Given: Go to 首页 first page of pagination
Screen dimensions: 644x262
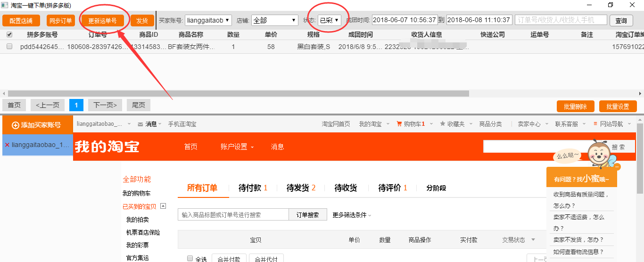Looking at the screenshot, I should (x=14, y=105).
